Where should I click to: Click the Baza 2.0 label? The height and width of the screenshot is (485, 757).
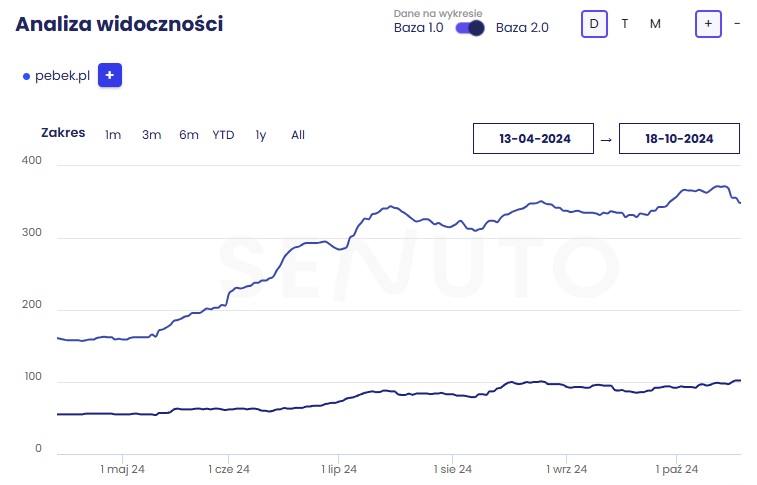click(522, 28)
